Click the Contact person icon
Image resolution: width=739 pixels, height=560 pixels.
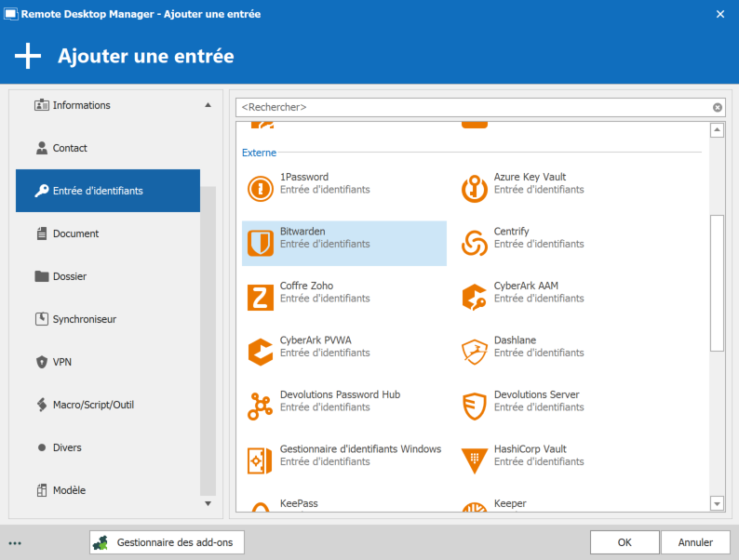pos(42,148)
